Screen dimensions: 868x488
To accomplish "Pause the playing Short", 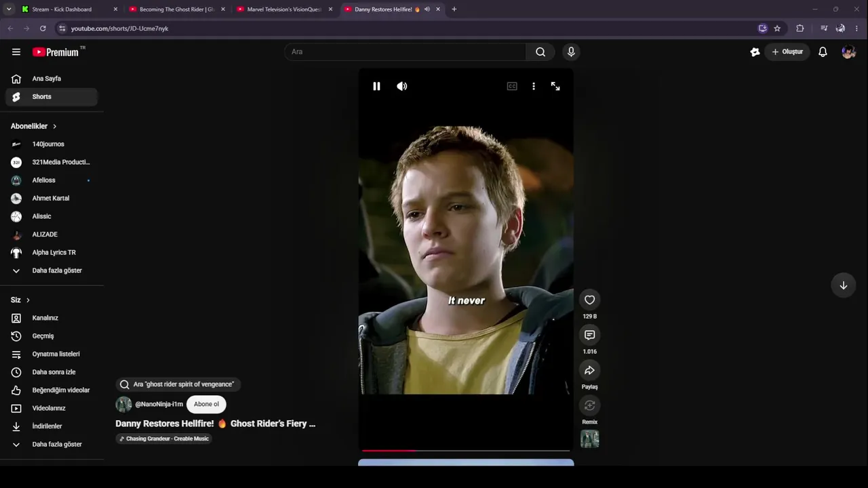I will tap(376, 86).
